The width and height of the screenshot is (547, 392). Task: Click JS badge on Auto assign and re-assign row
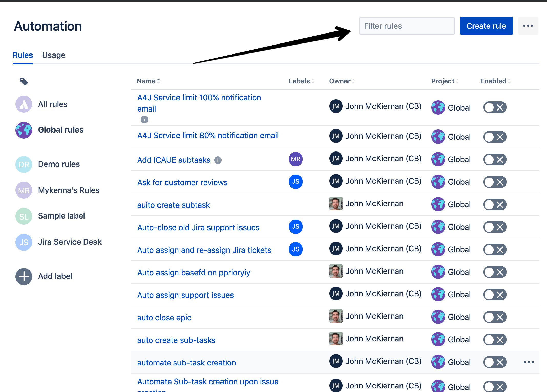click(296, 249)
